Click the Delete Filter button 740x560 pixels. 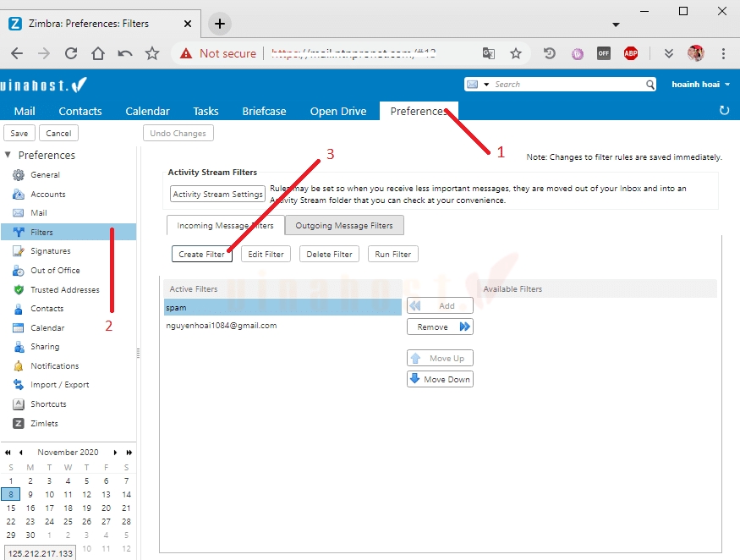(329, 254)
